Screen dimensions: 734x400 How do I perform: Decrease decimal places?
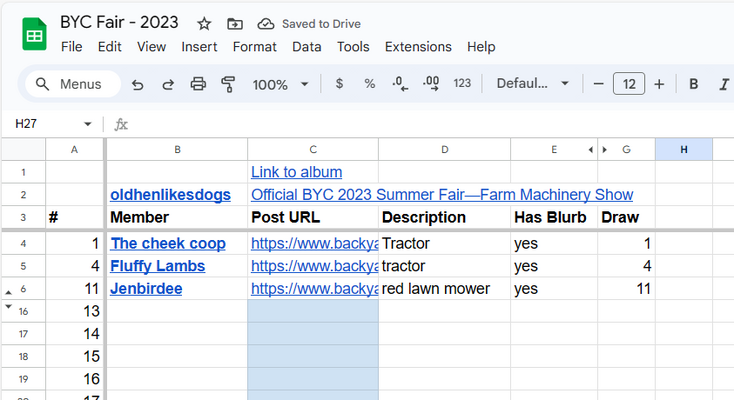click(x=400, y=84)
